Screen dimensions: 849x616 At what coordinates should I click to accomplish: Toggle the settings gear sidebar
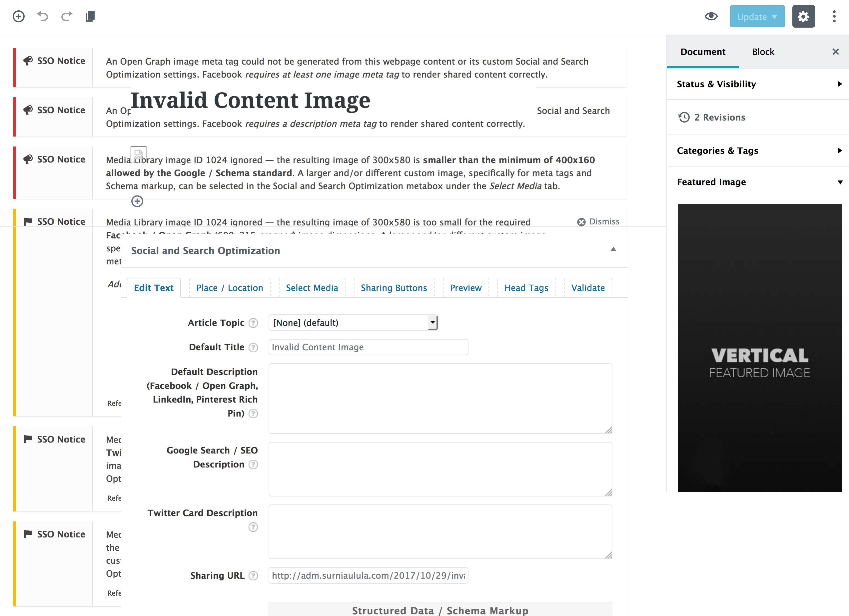pyautogui.click(x=803, y=16)
